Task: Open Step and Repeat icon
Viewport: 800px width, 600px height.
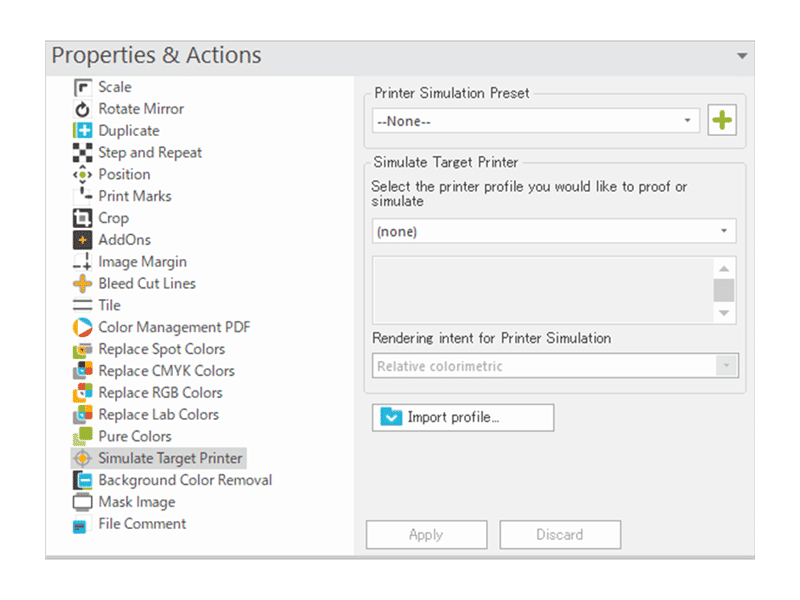Action: point(83,153)
